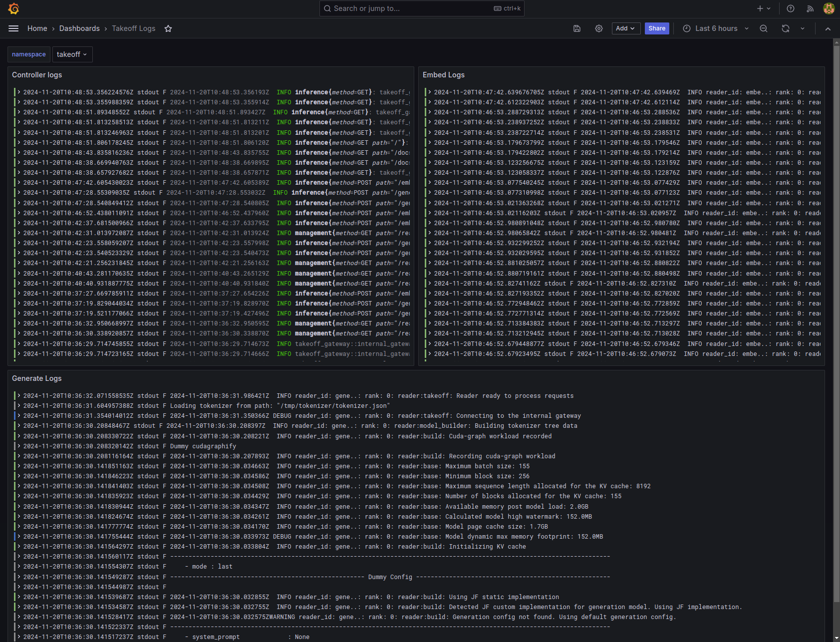Open the refresh interval dropdown arrow

pyautogui.click(x=803, y=28)
